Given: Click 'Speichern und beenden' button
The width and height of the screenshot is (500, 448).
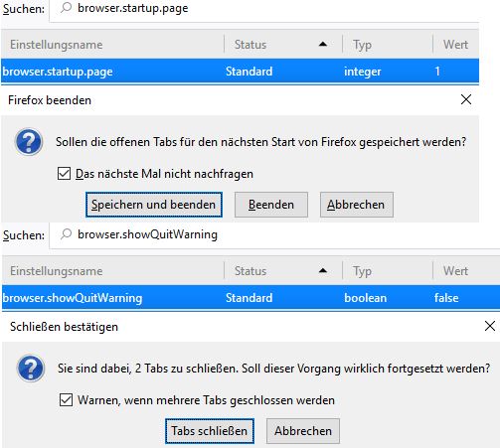Looking at the screenshot, I should tap(154, 205).
